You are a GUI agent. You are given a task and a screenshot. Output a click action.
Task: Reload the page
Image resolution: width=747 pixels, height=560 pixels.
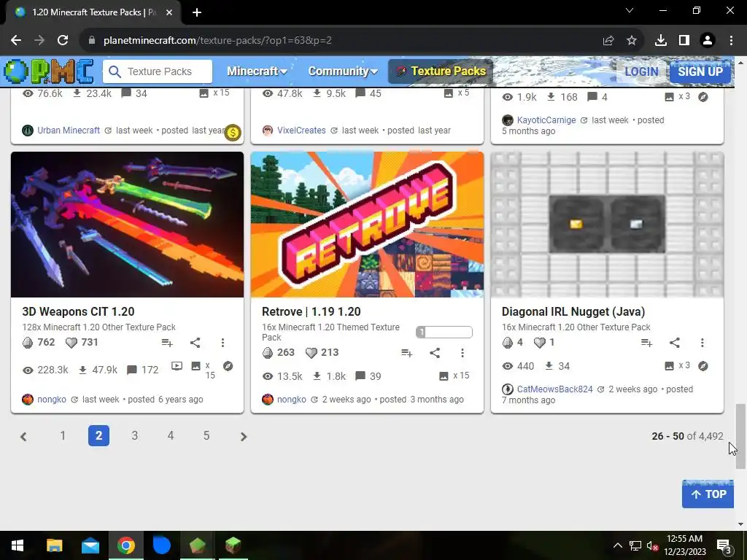click(x=63, y=41)
